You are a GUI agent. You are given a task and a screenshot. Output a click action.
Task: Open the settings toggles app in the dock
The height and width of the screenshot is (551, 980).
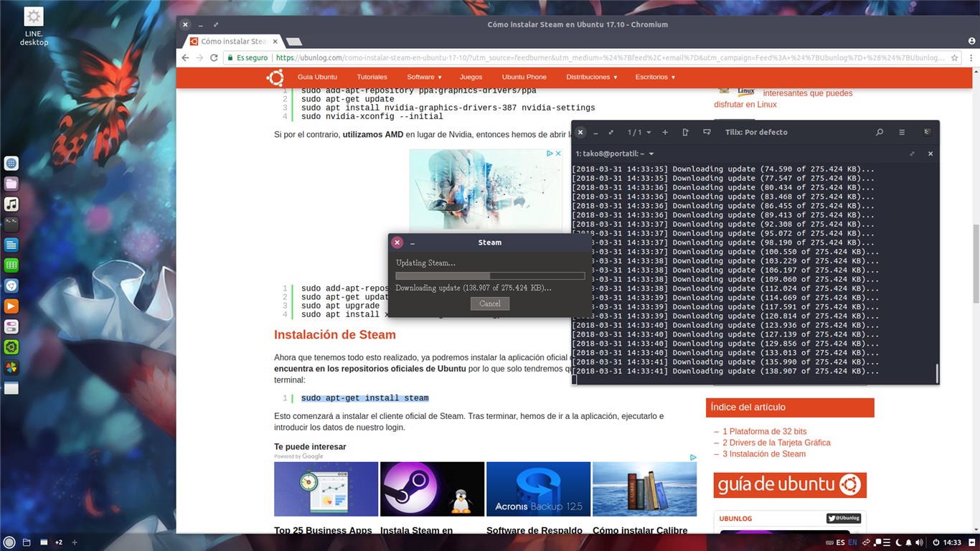[11, 326]
